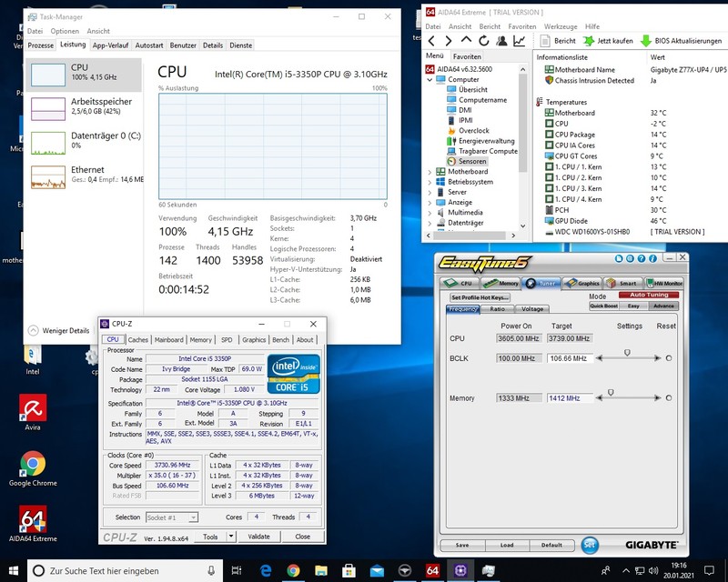Click Memory reset radio button
The width and height of the screenshot is (728, 582).
(669, 397)
